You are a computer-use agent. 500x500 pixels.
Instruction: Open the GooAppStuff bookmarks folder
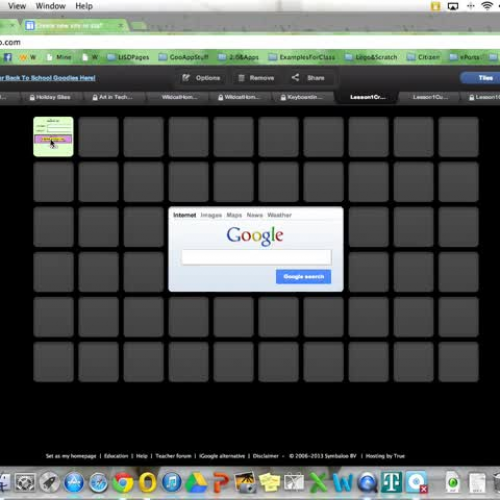point(183,57)
